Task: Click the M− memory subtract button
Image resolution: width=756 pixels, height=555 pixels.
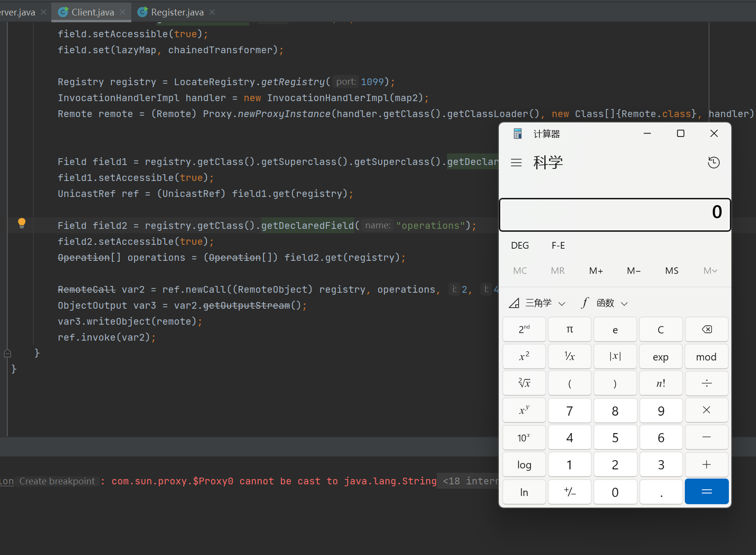Action: coord(634,271)
